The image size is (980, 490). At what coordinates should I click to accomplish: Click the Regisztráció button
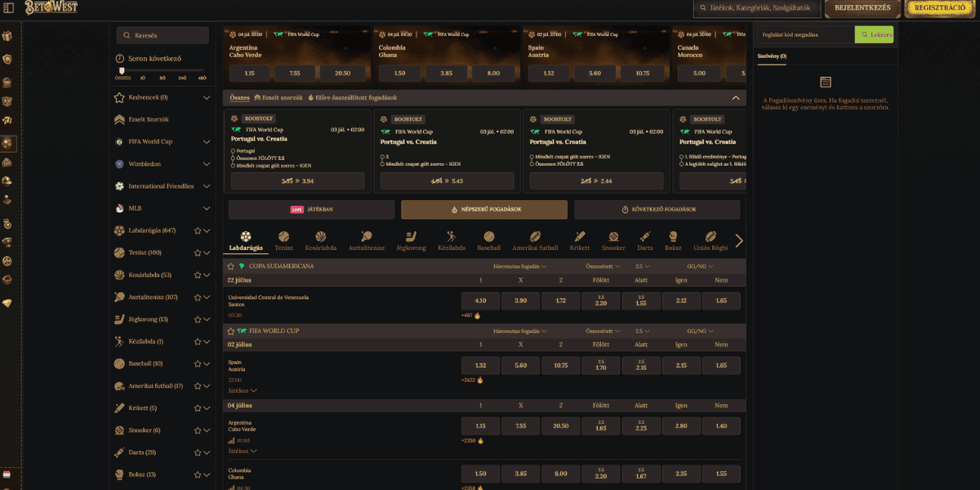point(940,8)
